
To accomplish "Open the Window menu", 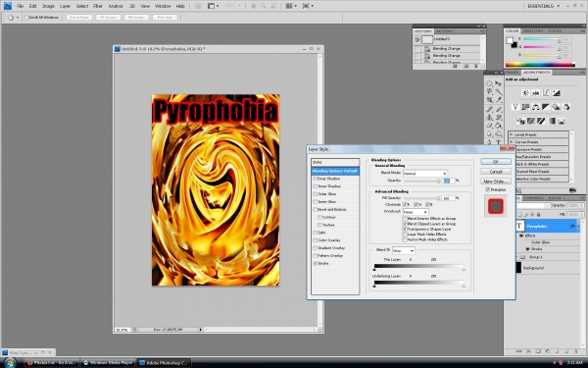I will tap(163, 6).
